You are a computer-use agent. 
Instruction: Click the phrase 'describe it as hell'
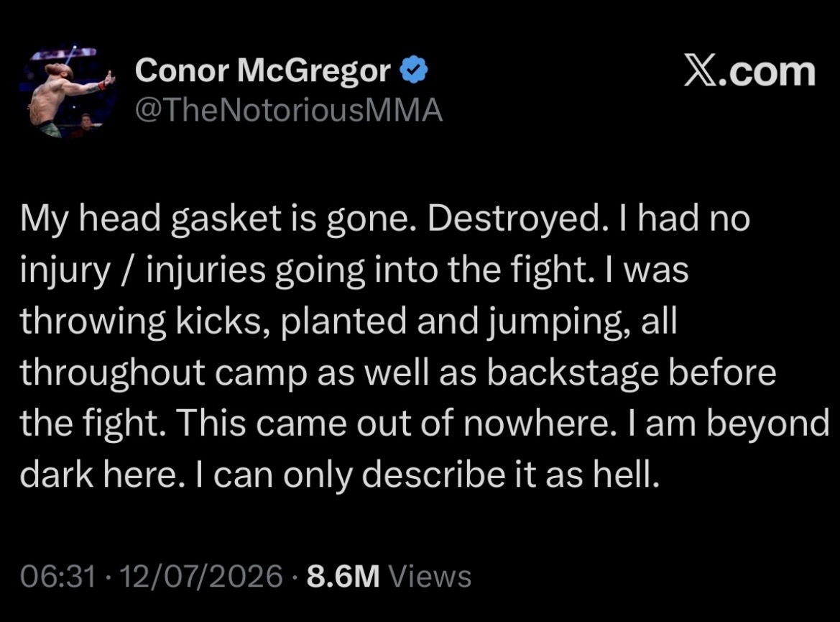[x=510, y=475]
